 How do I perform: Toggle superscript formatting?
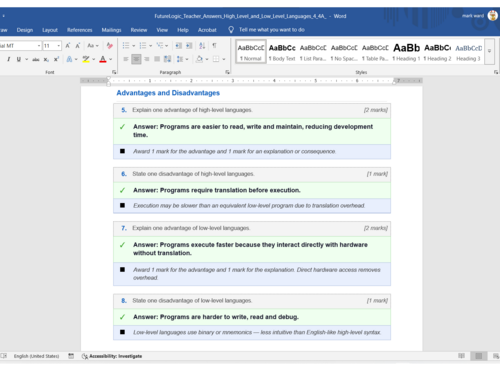56,59
